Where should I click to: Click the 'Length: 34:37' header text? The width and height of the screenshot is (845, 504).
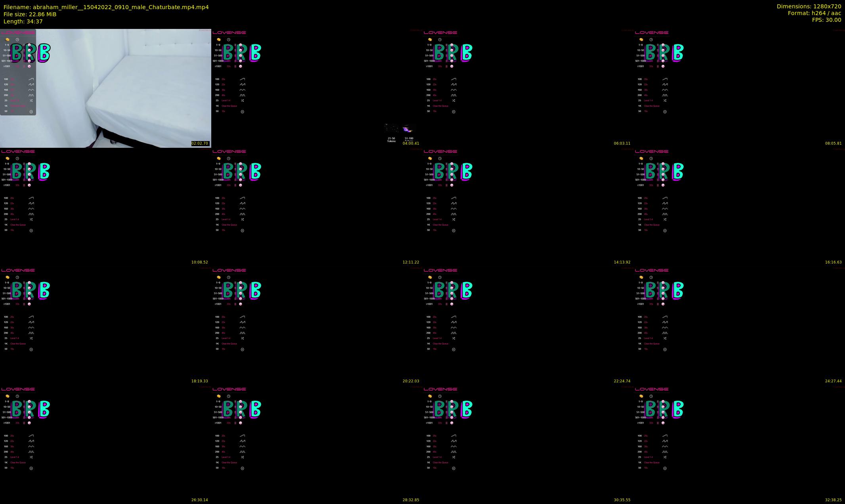[23, 21]
